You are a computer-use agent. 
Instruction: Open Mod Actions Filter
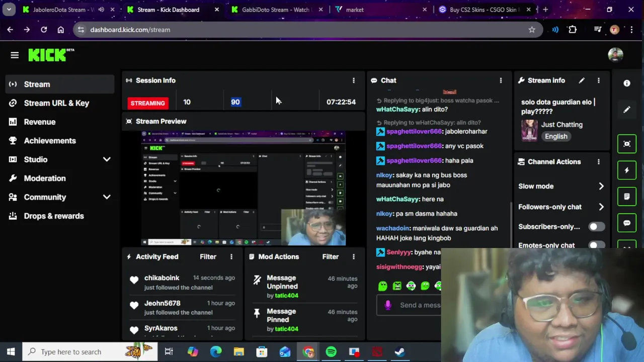coord(331,257)
